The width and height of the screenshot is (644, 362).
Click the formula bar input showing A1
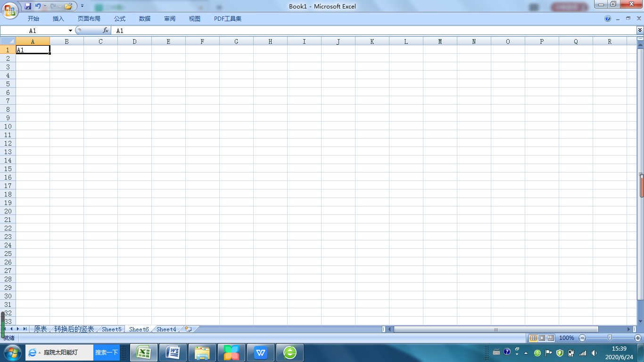pos(375,31)
